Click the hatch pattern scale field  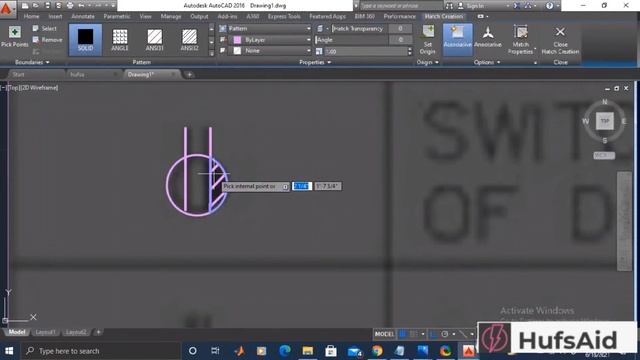pos(366,51)
